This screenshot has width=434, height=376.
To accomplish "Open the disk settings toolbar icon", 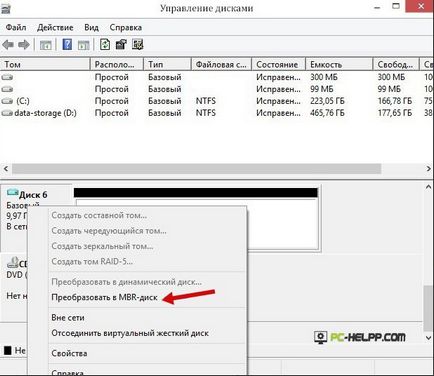I will (121, 44).
